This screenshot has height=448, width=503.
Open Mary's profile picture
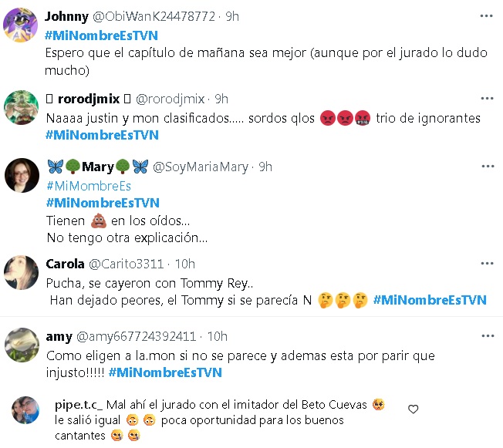22,175
